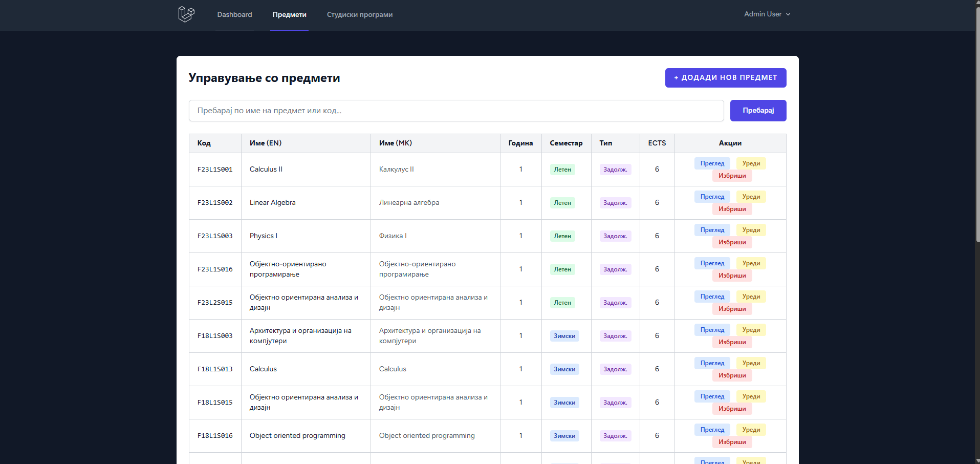Click the Зимски badge for F18L1S013

tap(564, 369)
